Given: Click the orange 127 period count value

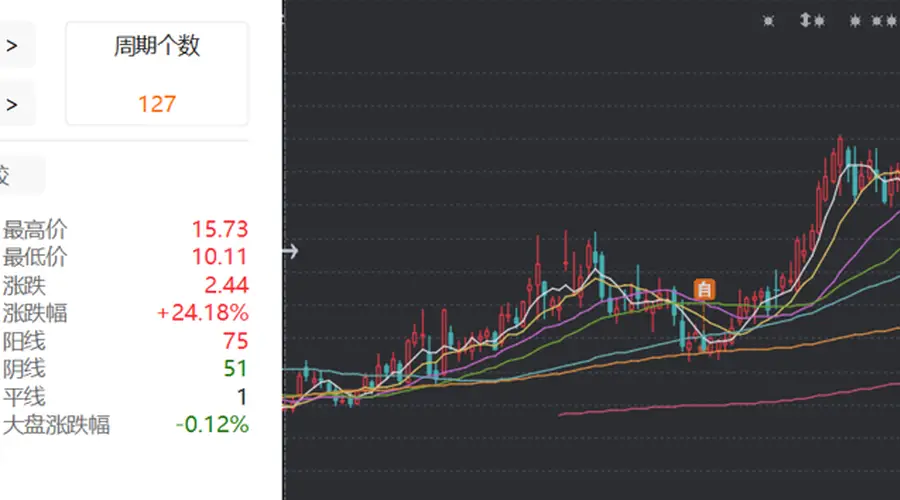Looking at the screenshot, I should pos(157,104).
